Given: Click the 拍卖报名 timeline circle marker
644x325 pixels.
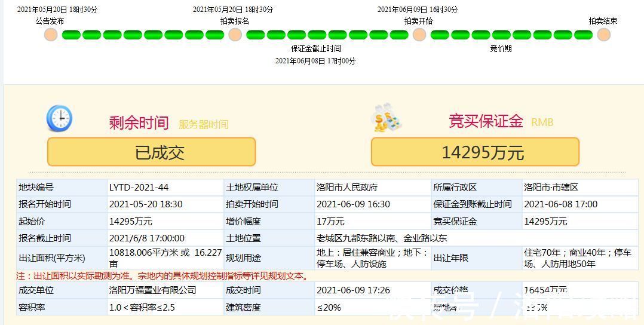Looking at the screenshot, I should click(235, 35).
